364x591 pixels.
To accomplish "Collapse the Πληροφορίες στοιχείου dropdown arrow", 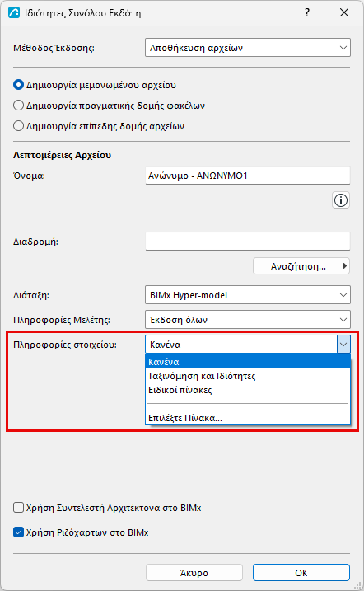I will click(343, 345).
